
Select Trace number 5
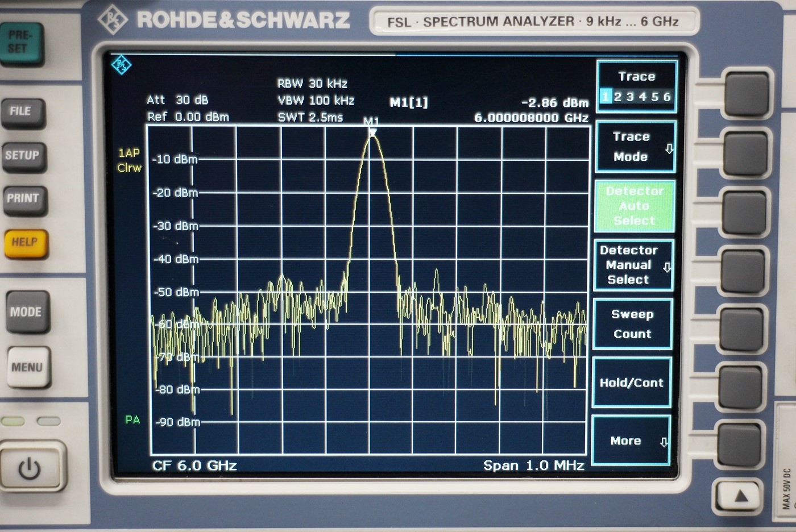654,97
